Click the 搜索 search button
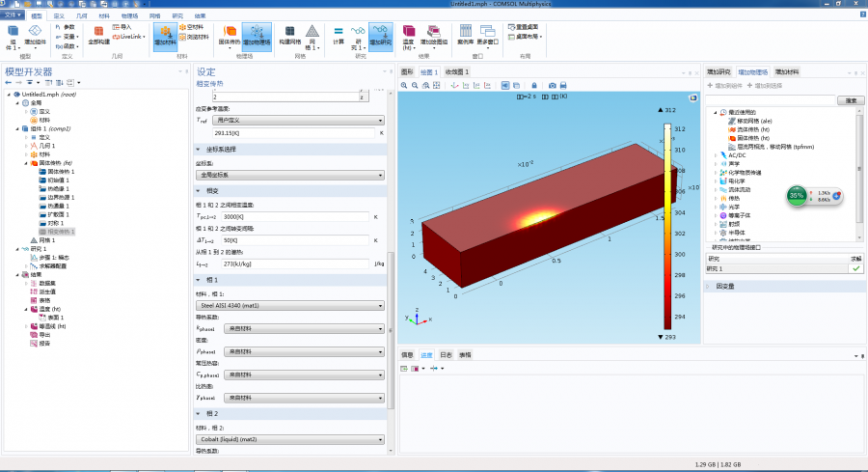This screenshot has width=868, height=472. pos(851,100)
